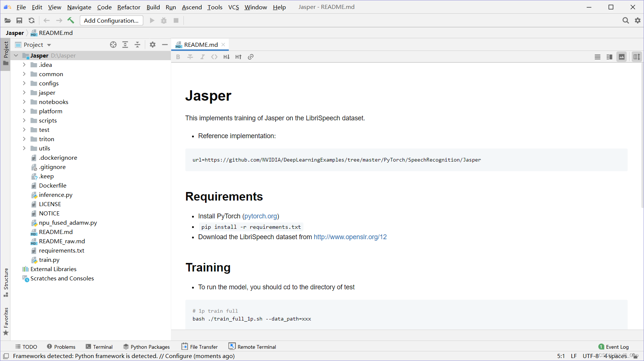The height and width of the screenshot is (361, 644).
Task: Select train.py in project tree
Action: pos(49,260)
